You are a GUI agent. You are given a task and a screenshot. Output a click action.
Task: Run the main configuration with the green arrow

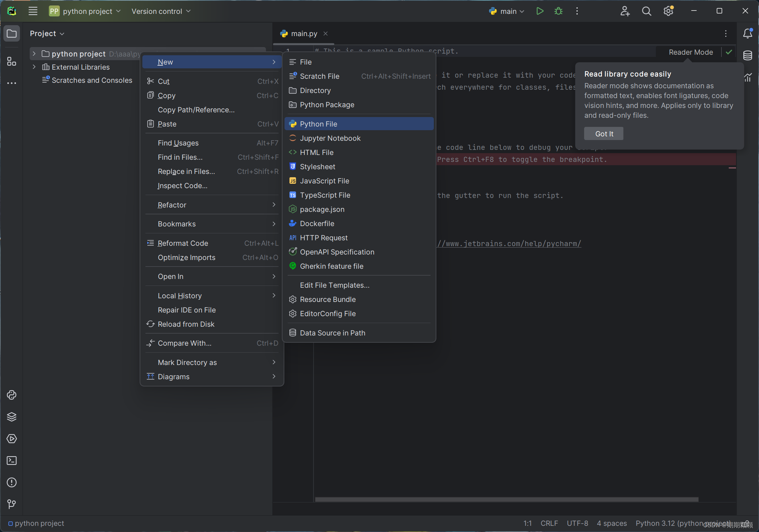point(540,11)
